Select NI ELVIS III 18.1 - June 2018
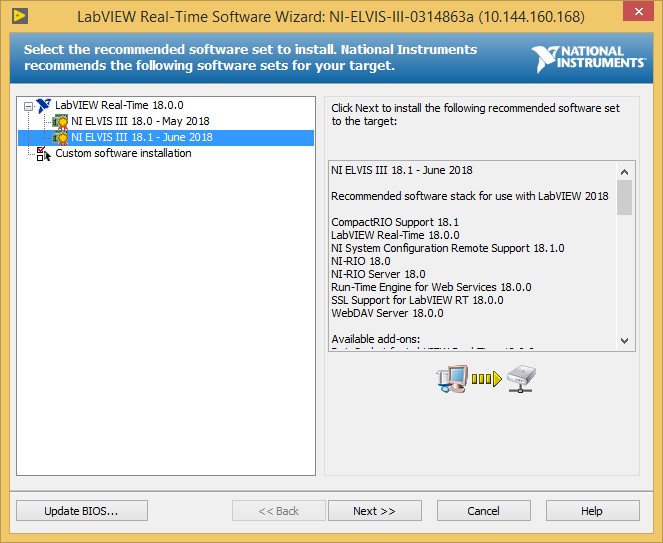 point(142,138)
